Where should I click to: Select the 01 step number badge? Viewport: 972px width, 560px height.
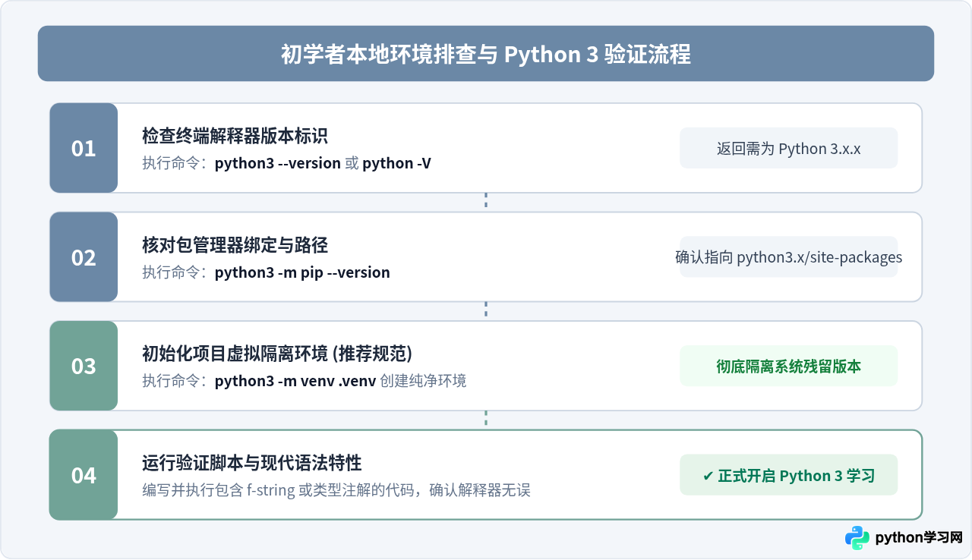[x=84, y=148]
